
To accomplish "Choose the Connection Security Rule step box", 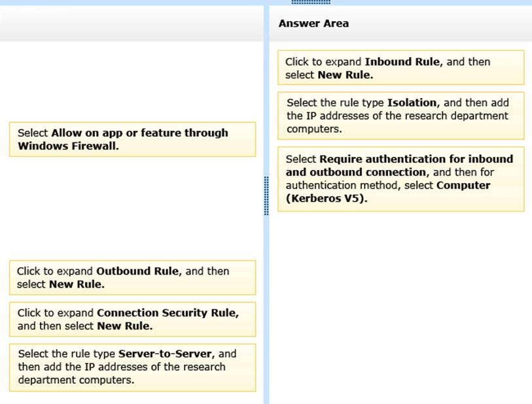I will tap(132, 319).
